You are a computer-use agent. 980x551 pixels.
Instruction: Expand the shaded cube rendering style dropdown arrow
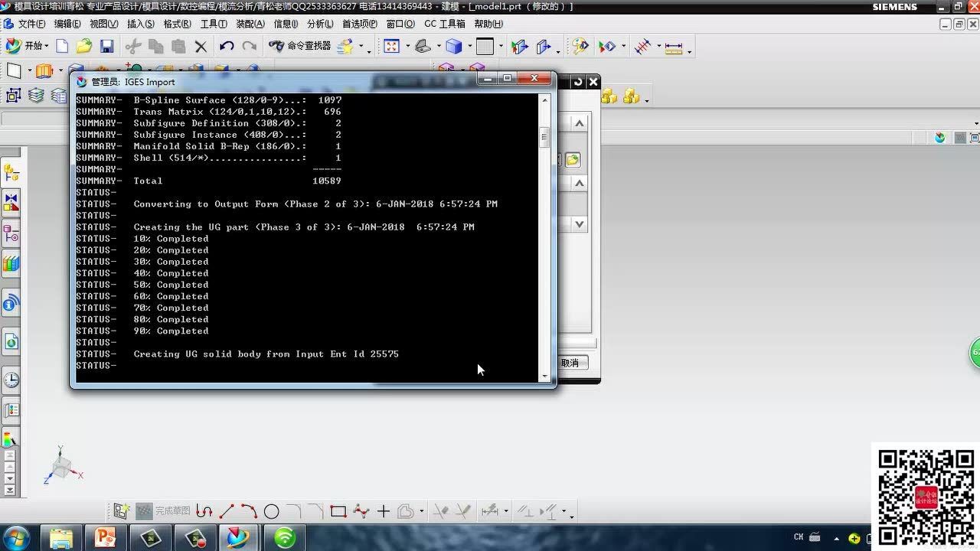(x=469, y=47)
